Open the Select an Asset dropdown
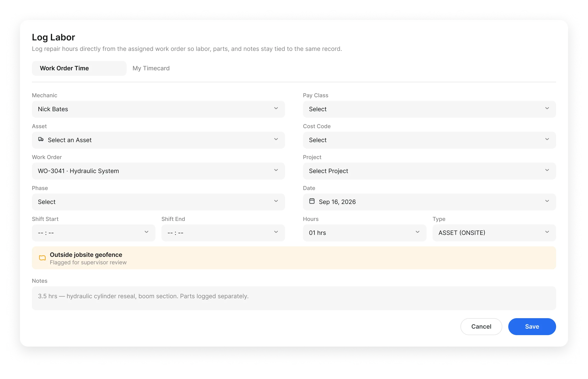This screenshot has width=588, height=379. pyautogui.click(x=158, y=140)
